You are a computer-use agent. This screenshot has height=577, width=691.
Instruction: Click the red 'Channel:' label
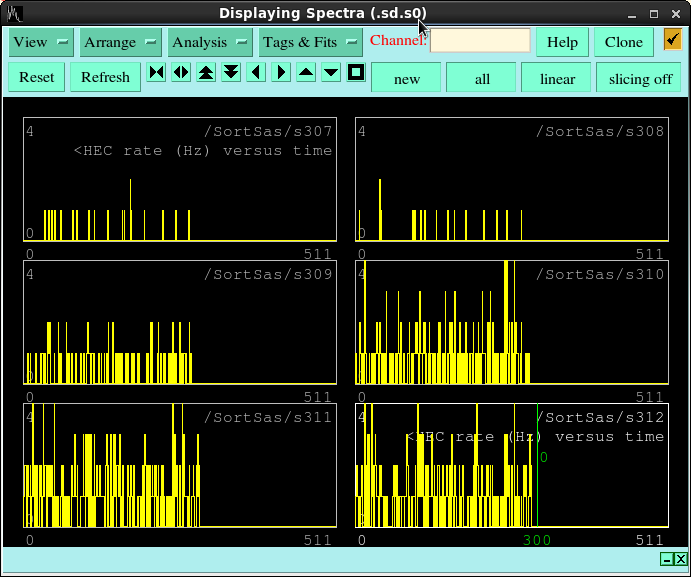tap(398, 40)
